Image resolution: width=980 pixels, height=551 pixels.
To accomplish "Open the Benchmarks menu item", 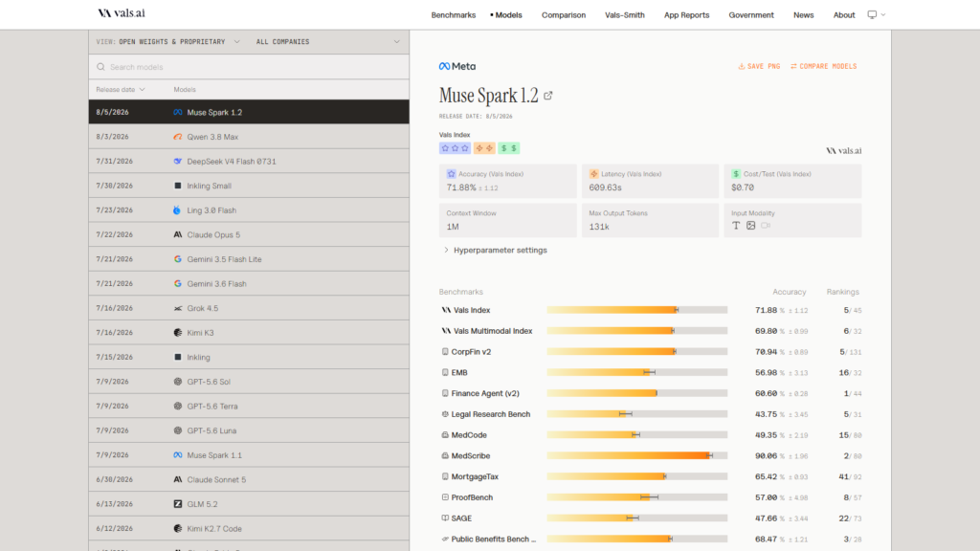I will pyautogui.click(x=453, y=15).
